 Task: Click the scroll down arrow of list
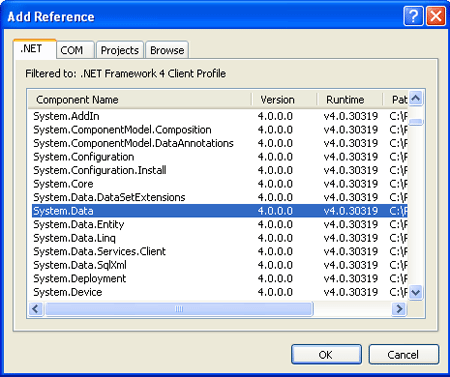[x=416, y=293]
